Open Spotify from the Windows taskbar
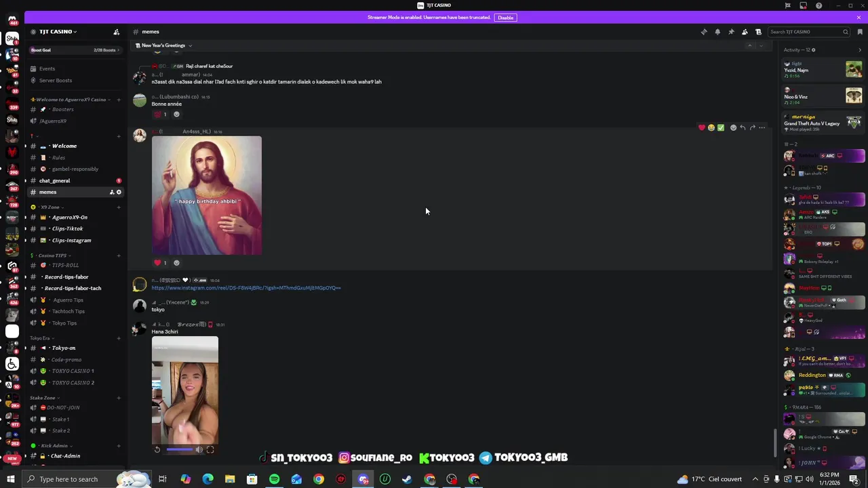Image resolution: width=868 pixels, height=488 pixels. 274,479
